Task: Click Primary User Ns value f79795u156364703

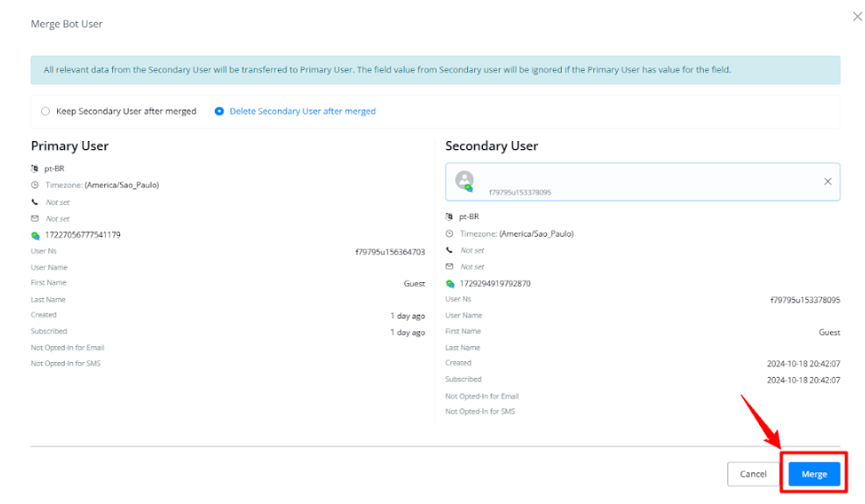Action: point(389,252)
